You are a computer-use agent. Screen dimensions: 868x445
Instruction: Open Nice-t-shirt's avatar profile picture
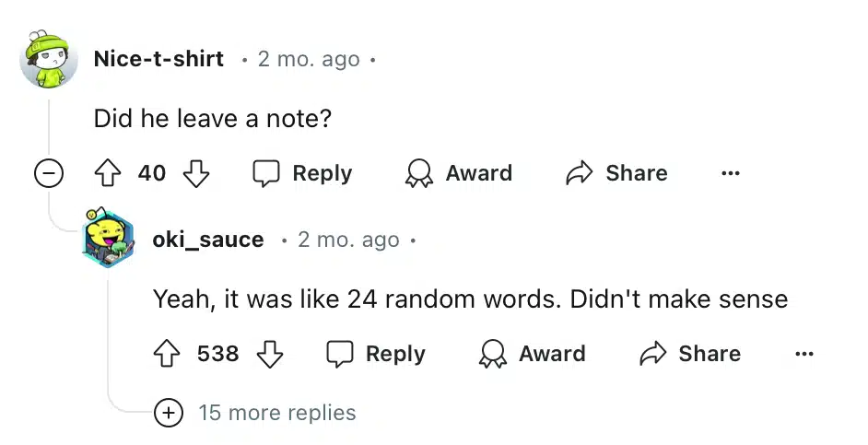(x=49, y=60)
